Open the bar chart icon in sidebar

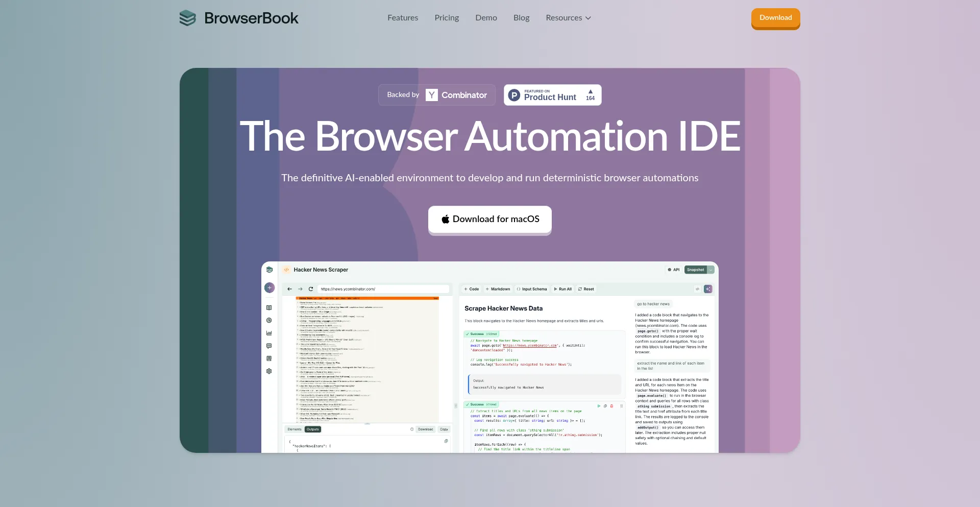[x=269, y=333]
